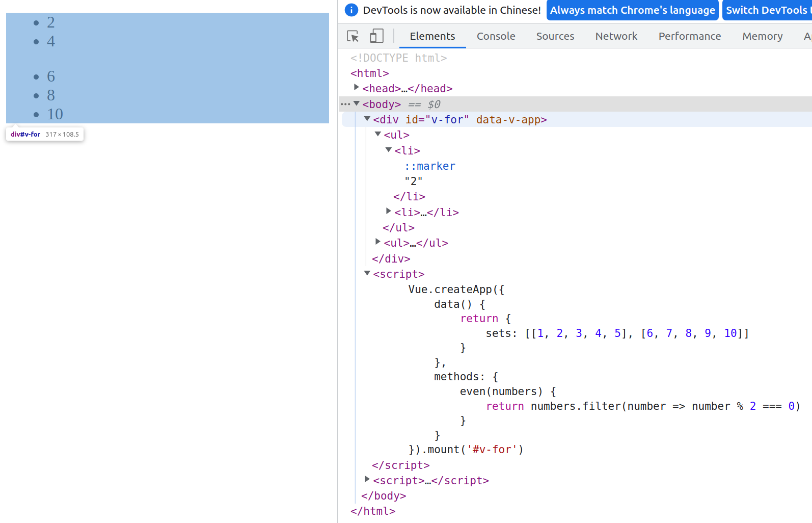
Task: Select the closing </ul> tag
Action: coord(398,228)
